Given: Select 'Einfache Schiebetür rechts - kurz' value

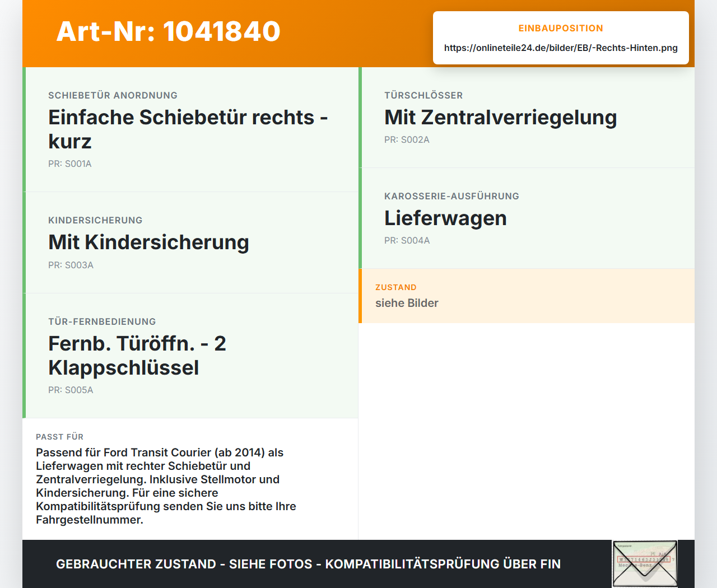Looking at the screenshot, I should (x=188, y=129).
